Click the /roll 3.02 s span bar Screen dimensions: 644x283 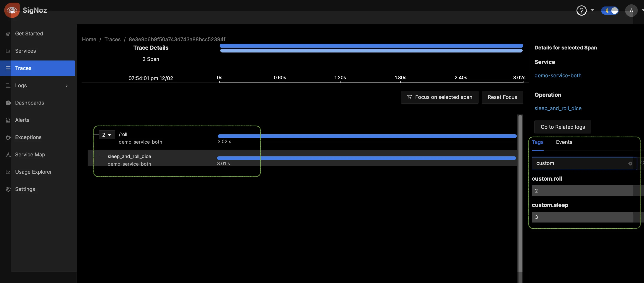367,136
